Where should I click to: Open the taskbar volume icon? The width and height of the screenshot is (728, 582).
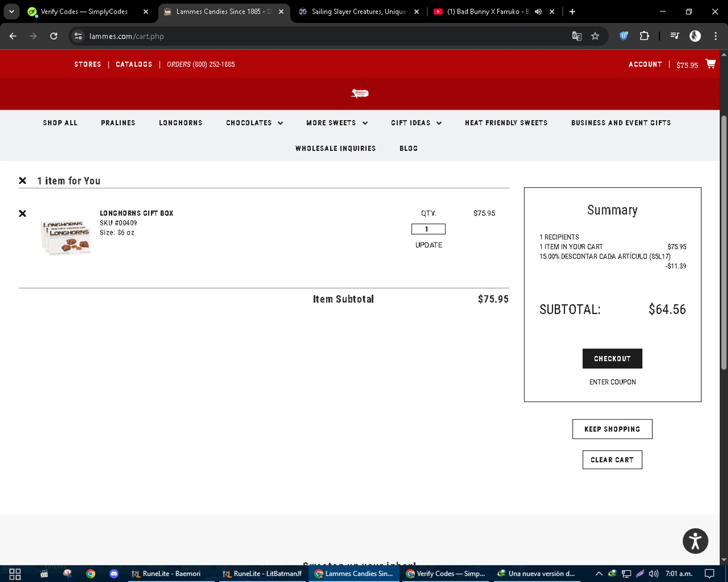(x=654, y=574)
